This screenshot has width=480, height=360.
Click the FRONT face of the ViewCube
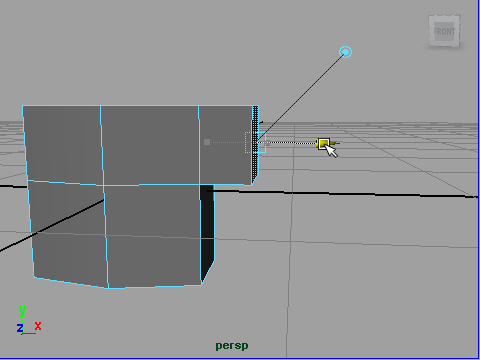pos(444,31)
